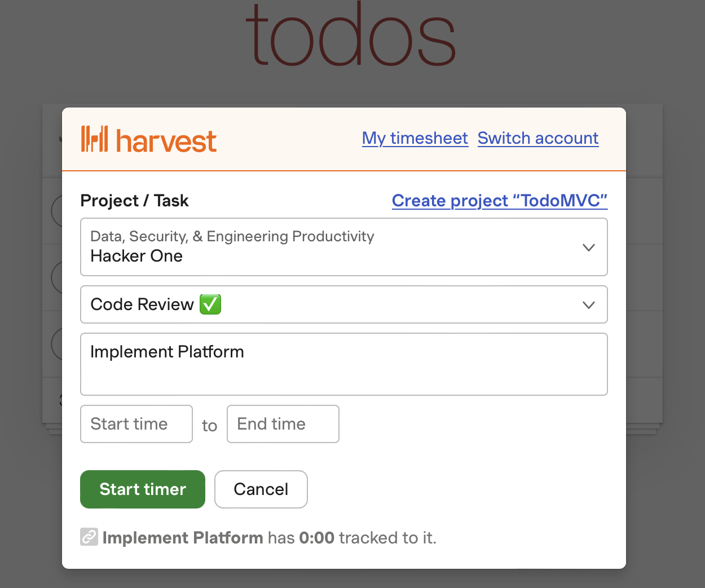Click the Project / Task label

click(134, 201)
